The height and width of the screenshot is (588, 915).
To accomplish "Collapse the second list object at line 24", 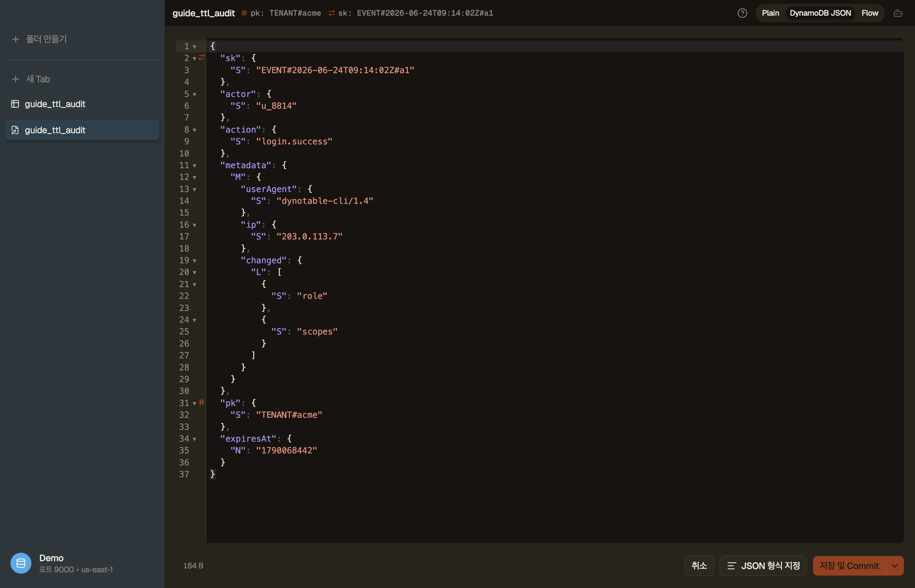I will (x=194, y=320).
